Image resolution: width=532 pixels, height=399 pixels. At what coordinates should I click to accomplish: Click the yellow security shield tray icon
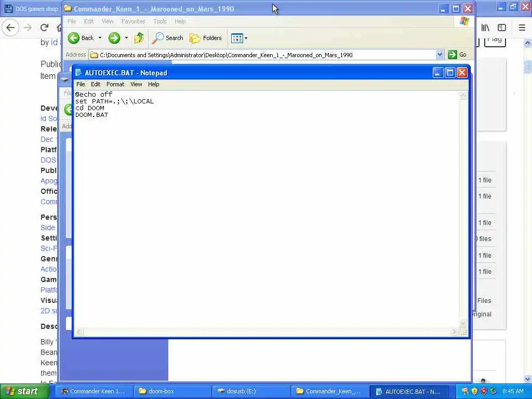pos(474,391)
